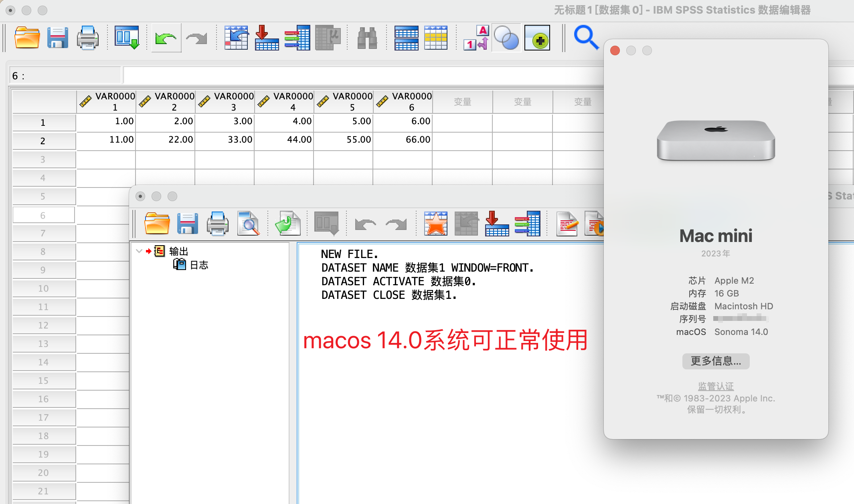Image resolution: width=854 pixels, height=504 pixels.
Task: Open 监管认证 link
Action: [x=716, y=386]
